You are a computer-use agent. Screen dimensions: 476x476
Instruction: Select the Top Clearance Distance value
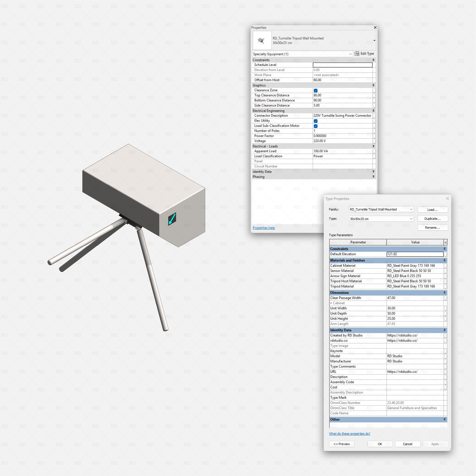[342, 95]
